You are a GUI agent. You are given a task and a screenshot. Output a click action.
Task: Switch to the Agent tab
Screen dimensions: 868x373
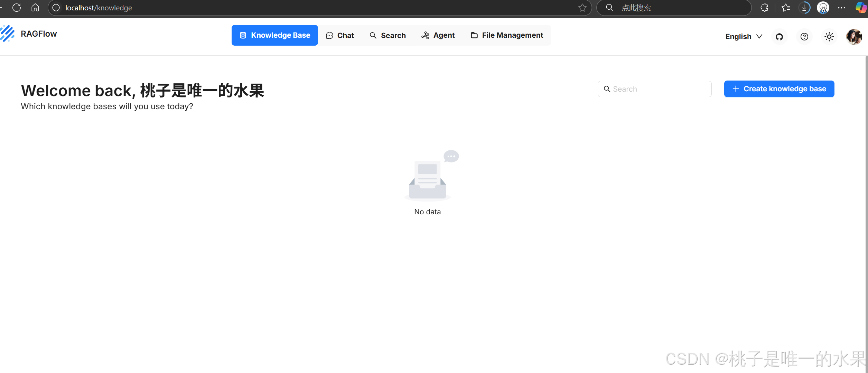[438, 35]
